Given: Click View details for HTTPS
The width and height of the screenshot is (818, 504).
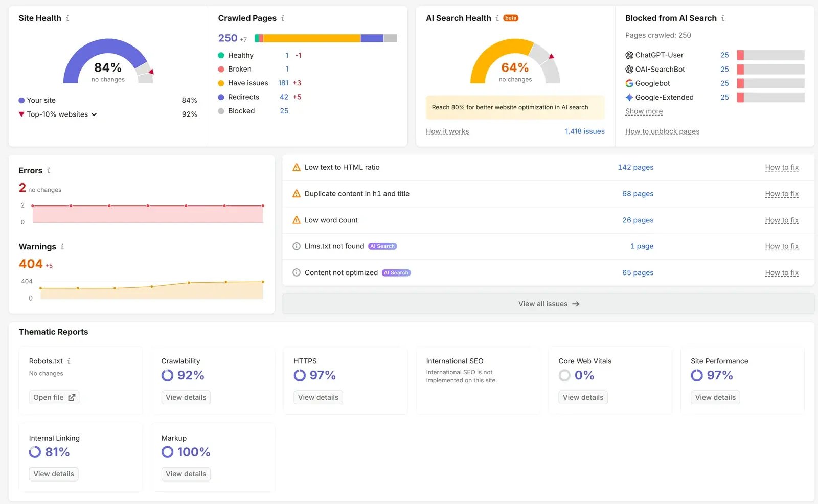Looking at the screenshot, I should click(318, 397).
